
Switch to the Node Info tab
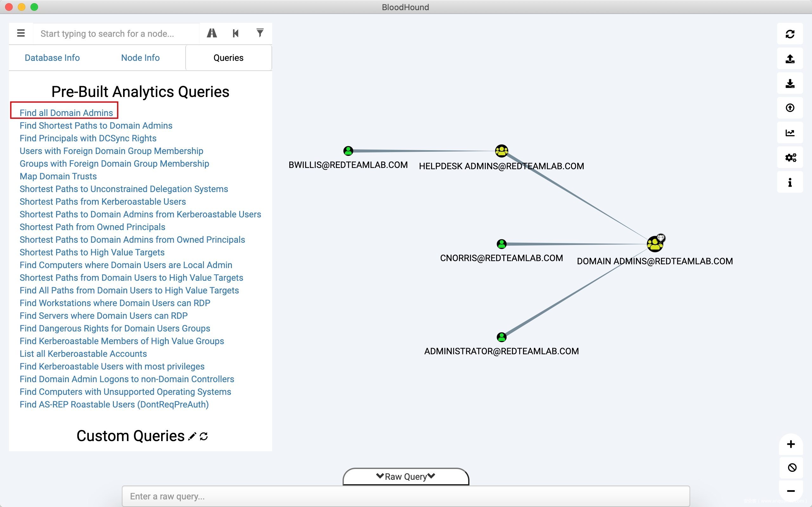point(140,58)
